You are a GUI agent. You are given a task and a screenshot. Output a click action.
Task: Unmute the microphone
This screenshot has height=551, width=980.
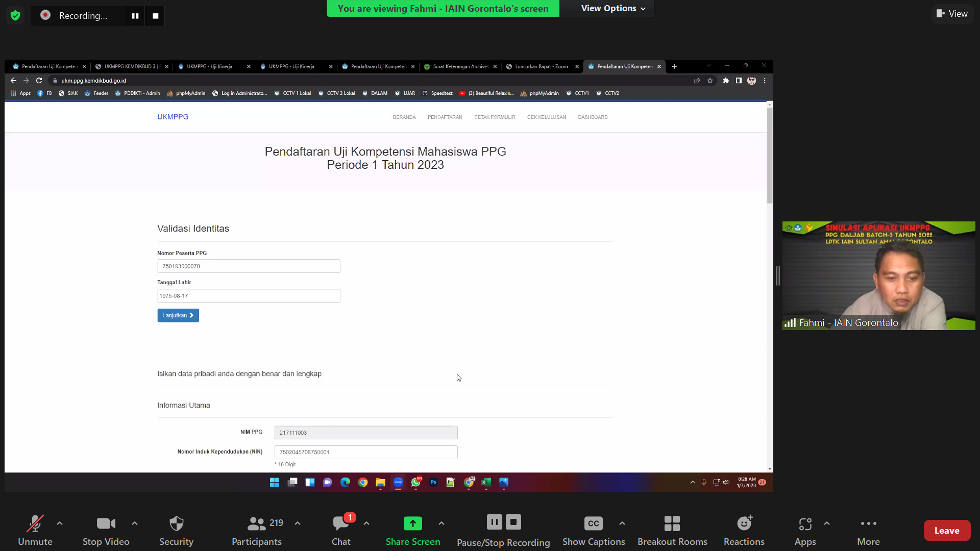[x=35, y=523]
